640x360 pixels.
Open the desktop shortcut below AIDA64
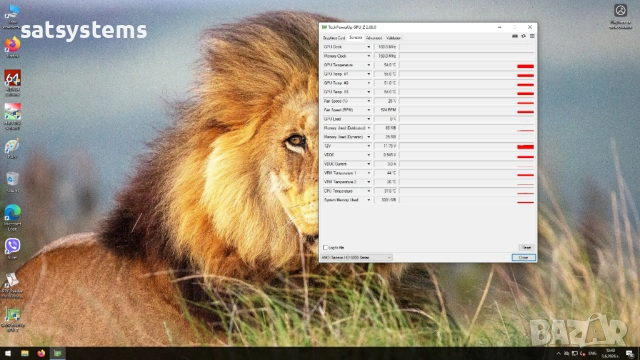(x=12, y=116)
